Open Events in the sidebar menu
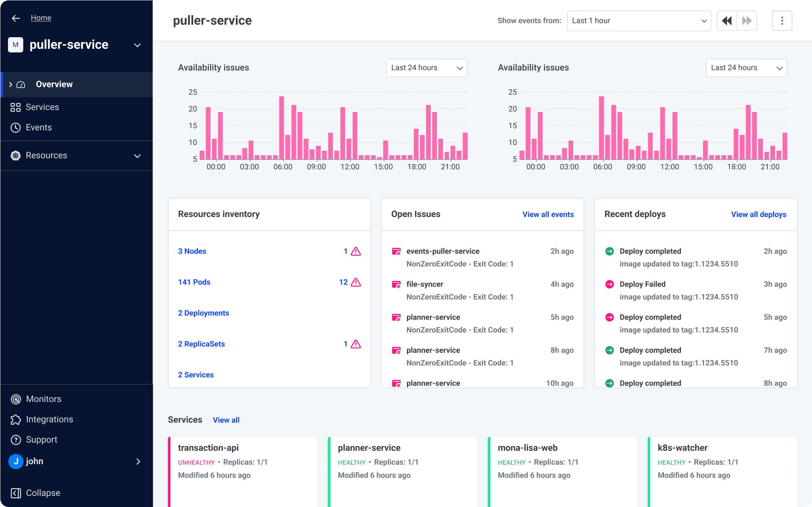Viewport: 812px width, 507px height. (x=38, y=128)
